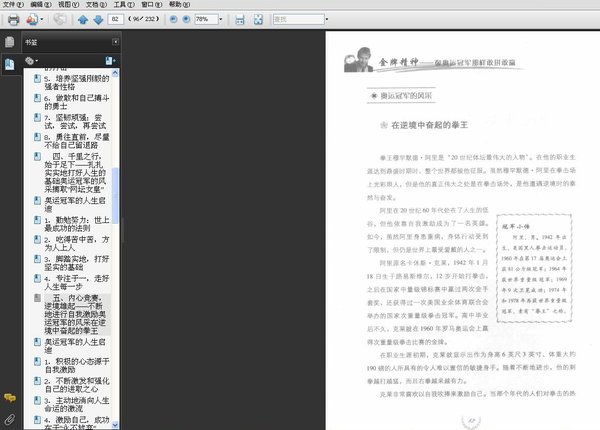The height and width of the screenshot is (430, 600).
Task: Click page heading 在逆境中奋起的拳王
Action: [x=429, y=125]
